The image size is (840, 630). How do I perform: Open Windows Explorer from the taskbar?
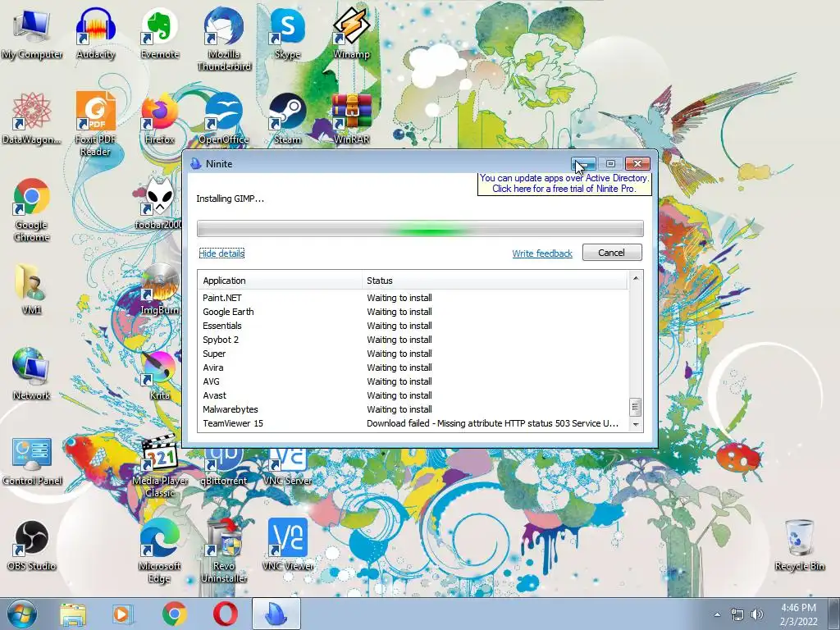(x=73, y=614)
